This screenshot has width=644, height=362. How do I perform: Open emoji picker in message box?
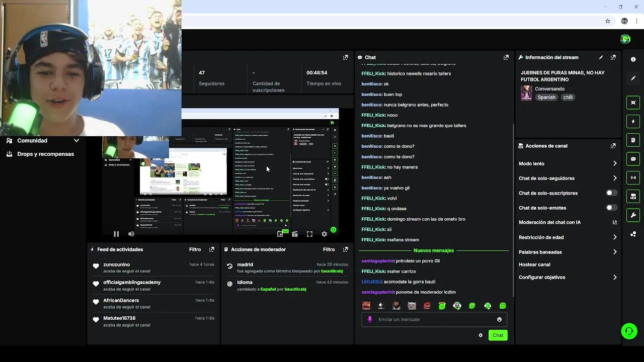coord(499,319)
